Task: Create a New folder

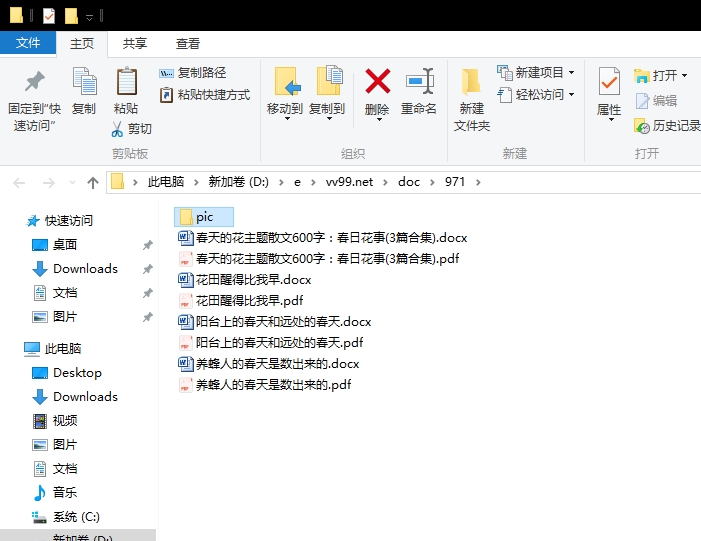Action: 471,99
